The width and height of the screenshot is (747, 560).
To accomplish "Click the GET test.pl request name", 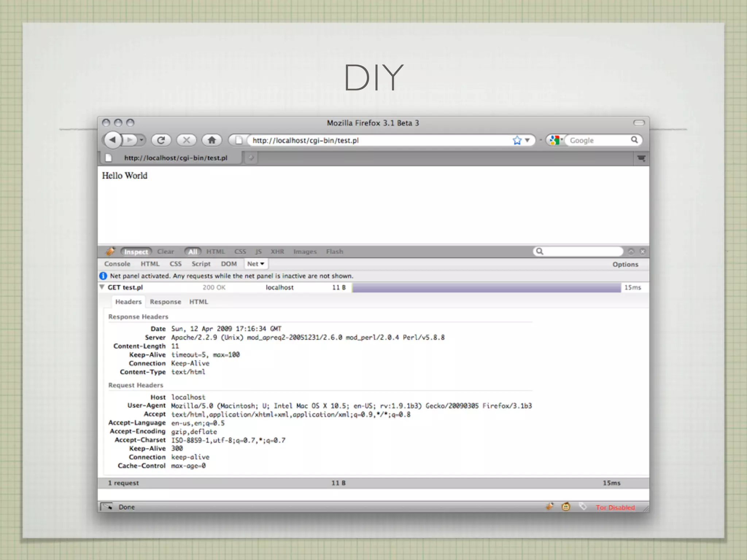I will [125, 287].
